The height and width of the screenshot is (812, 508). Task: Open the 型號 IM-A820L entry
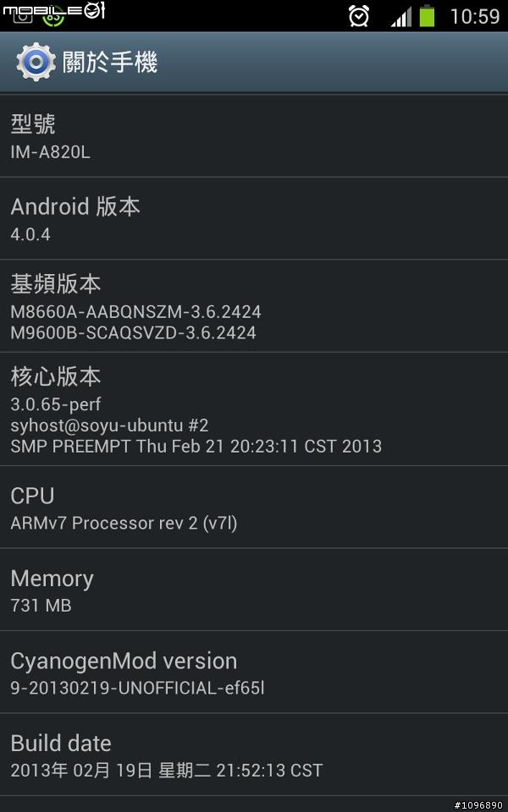(254, 136)
